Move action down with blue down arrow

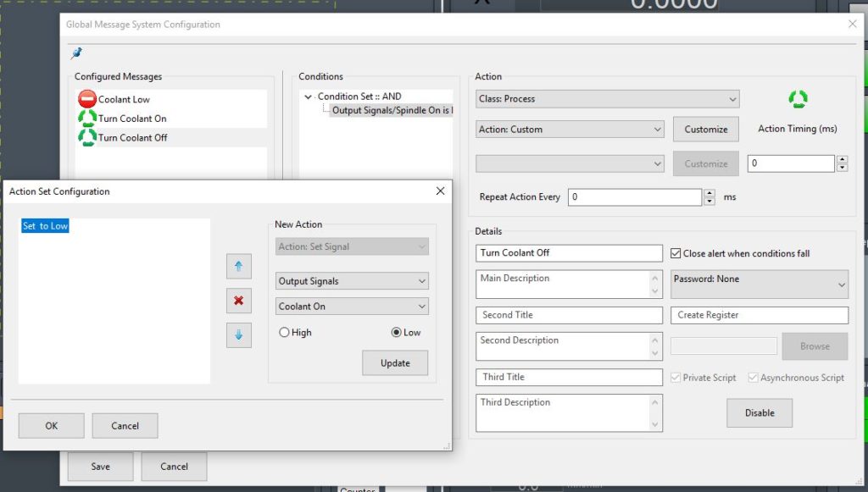(x=238, y=335)
